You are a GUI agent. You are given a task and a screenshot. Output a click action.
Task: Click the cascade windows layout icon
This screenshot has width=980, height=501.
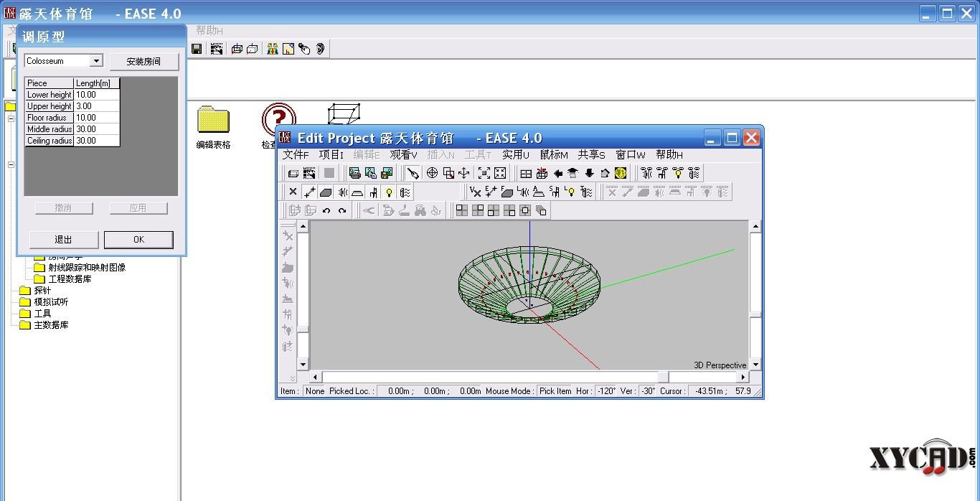pyautogui.click(x=541, y=210)
